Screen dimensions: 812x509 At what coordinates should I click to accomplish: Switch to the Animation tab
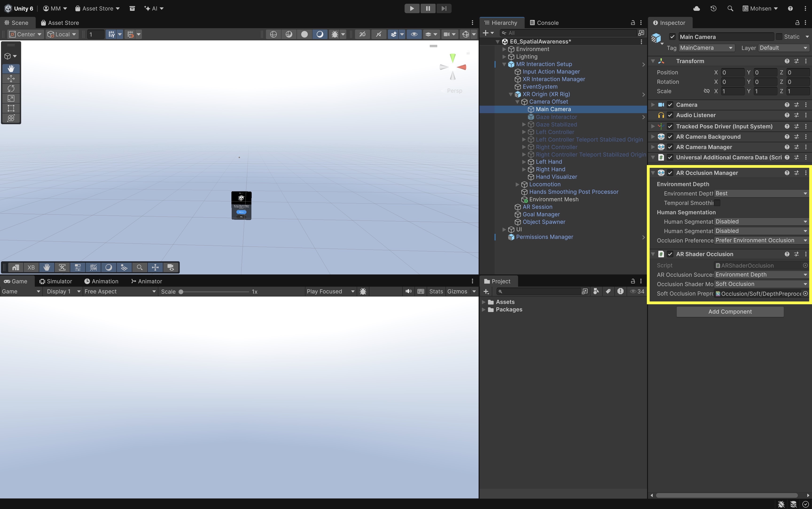101,281
